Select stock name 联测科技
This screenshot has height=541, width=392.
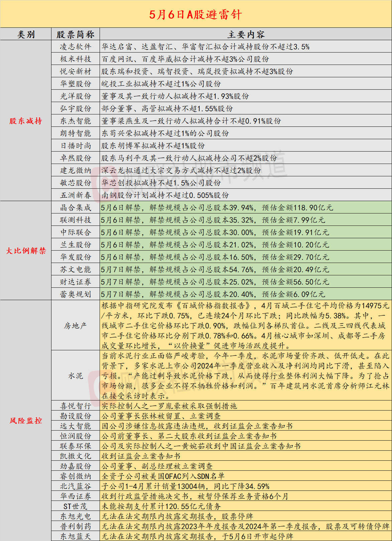click(76, 220)
